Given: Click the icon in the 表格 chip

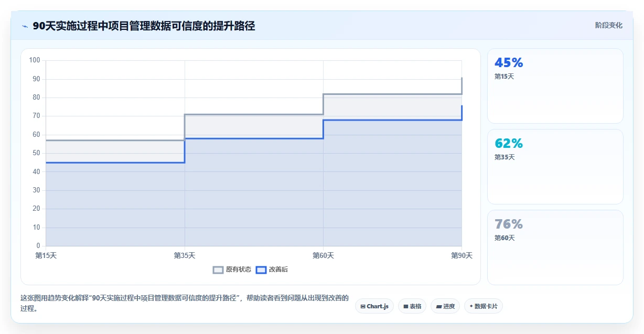Looking at the screenshot, I should (405, 306).
